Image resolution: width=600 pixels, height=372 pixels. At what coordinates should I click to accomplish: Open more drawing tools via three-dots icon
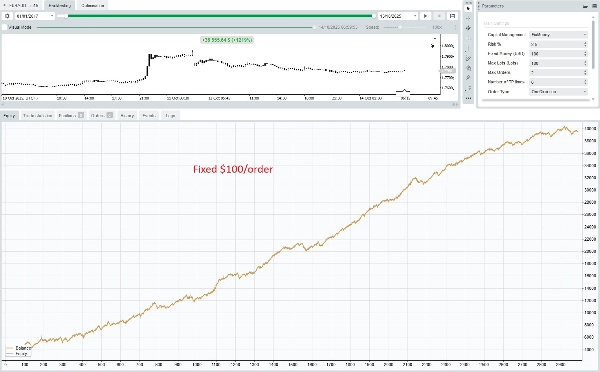click(468, 98)
